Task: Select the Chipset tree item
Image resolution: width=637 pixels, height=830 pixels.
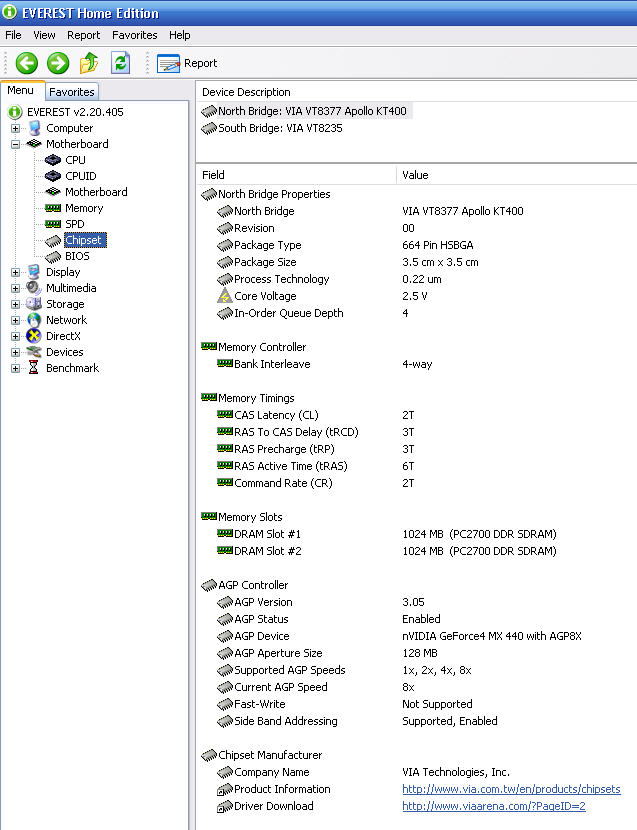Action: (85, 240)
